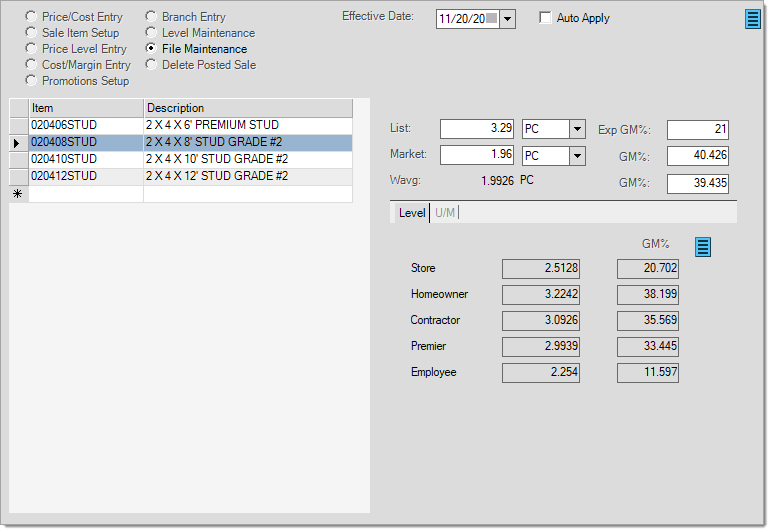The width and height of the screenshot is (771, 532).
Task: Enable the Auto Apply checkbox
Action: [x=545, y=18]
